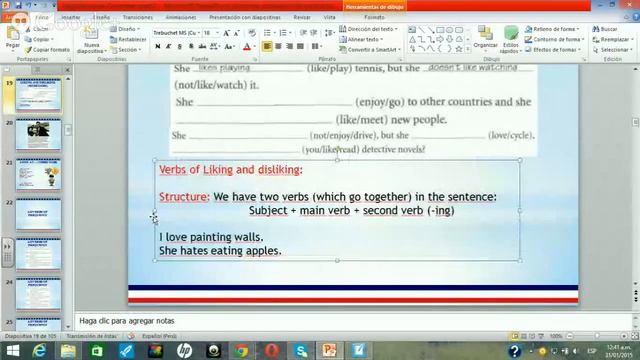Image resolution: width=640 pixels, height=360 pixels.
Task: Expand the shapes gallery more arrow
Action: pos(468,49)
